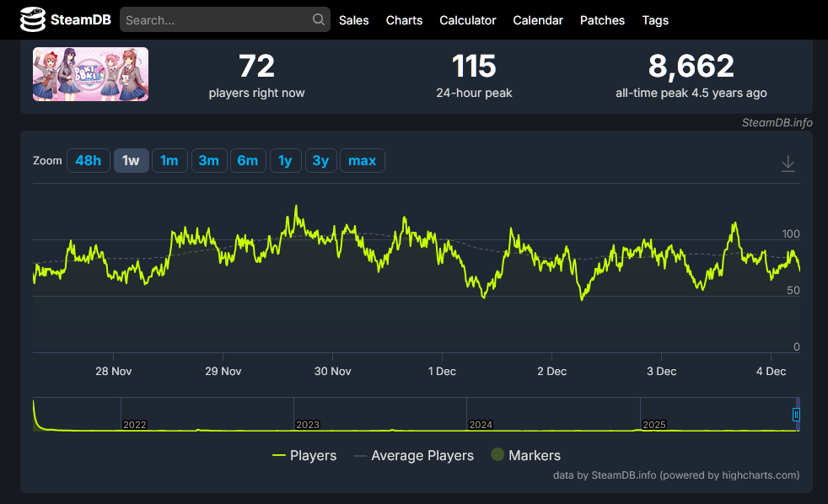Screen dimensions: 828x504
Task: Open the Tags page
Action: pos(655,20)
